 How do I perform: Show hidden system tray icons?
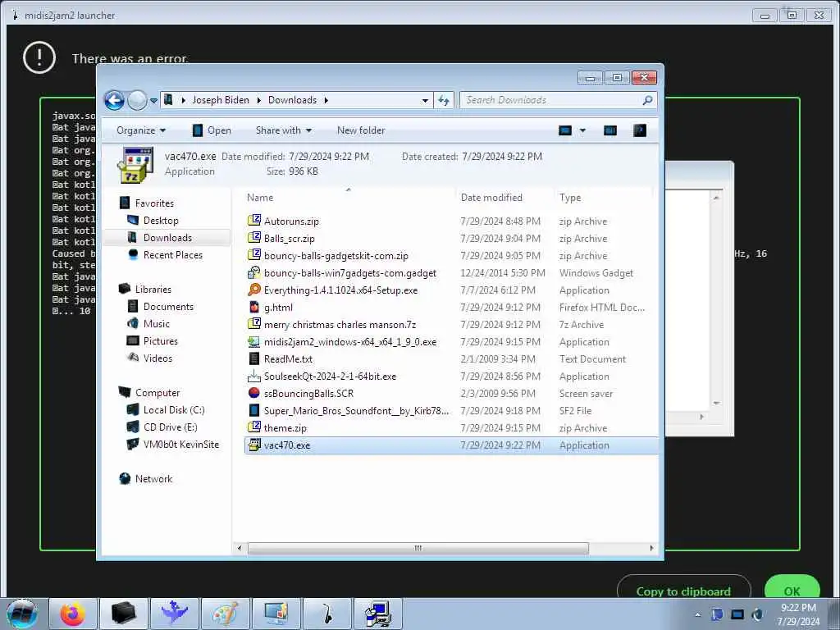(x=697, y=614)
